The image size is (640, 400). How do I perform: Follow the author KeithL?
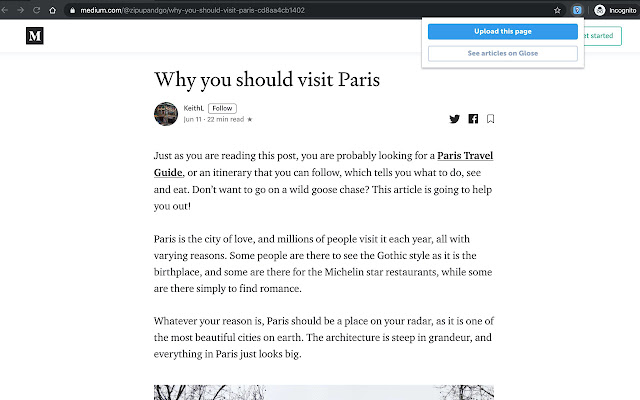pyautogui.click(x=222, y=108)
